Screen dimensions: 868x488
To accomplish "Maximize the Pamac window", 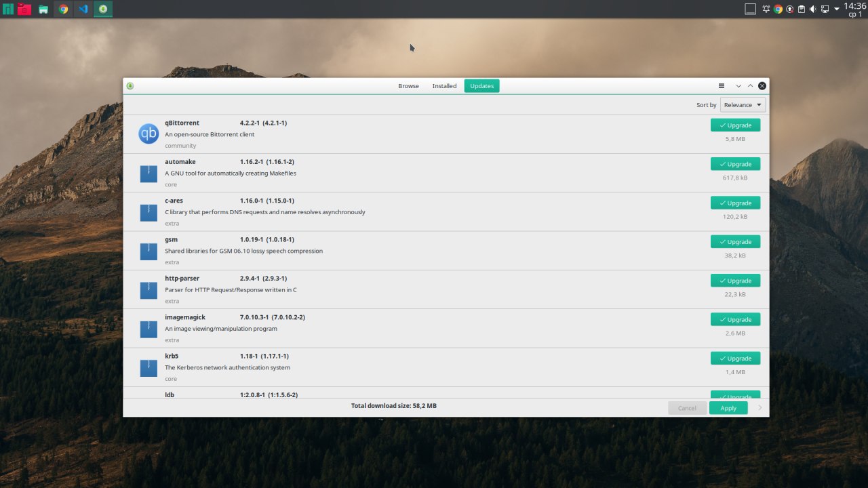I will click(750, 86).
